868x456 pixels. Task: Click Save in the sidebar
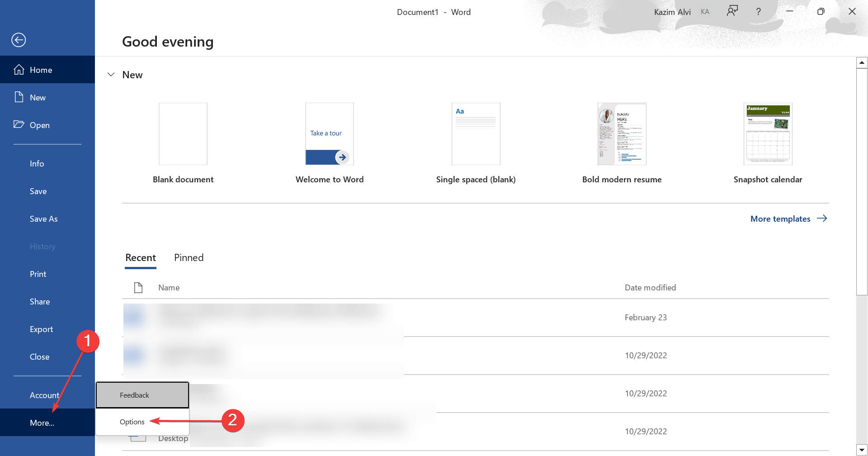[x=47, y=191]
